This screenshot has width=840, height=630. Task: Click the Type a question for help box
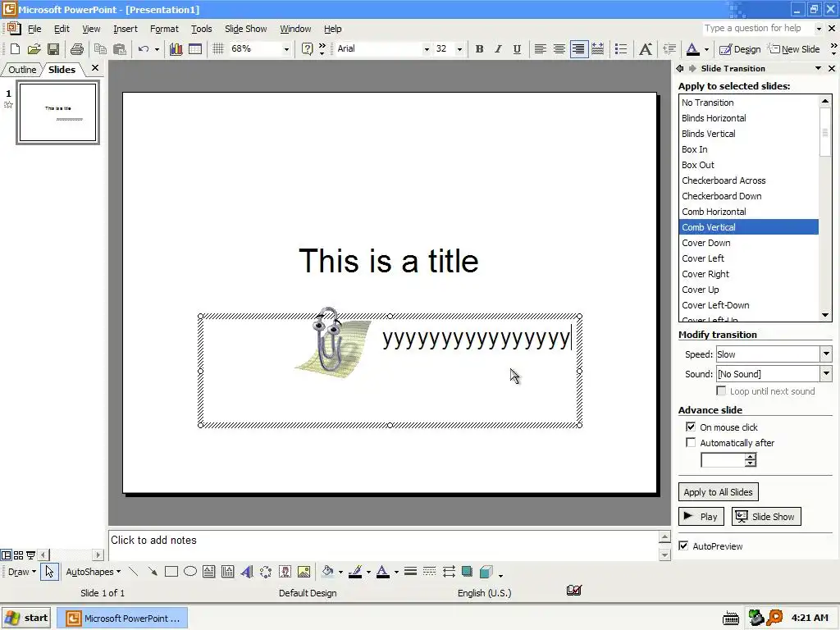click(758, 29)
